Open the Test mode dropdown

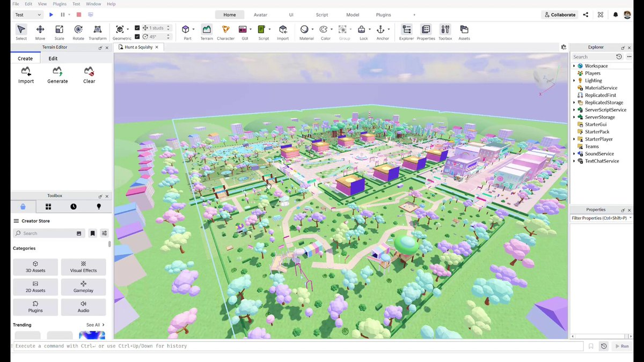pyautogui.click(x=28, y=15)
